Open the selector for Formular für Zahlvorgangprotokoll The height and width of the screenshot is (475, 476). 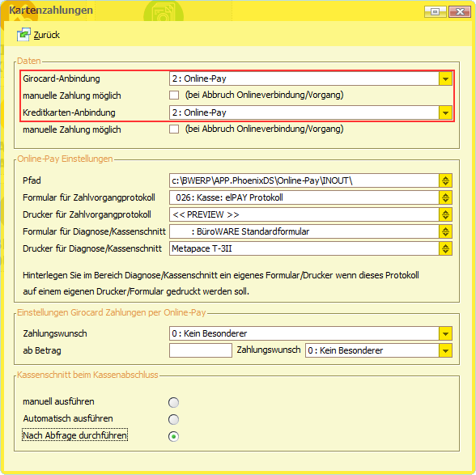(445, 198)
